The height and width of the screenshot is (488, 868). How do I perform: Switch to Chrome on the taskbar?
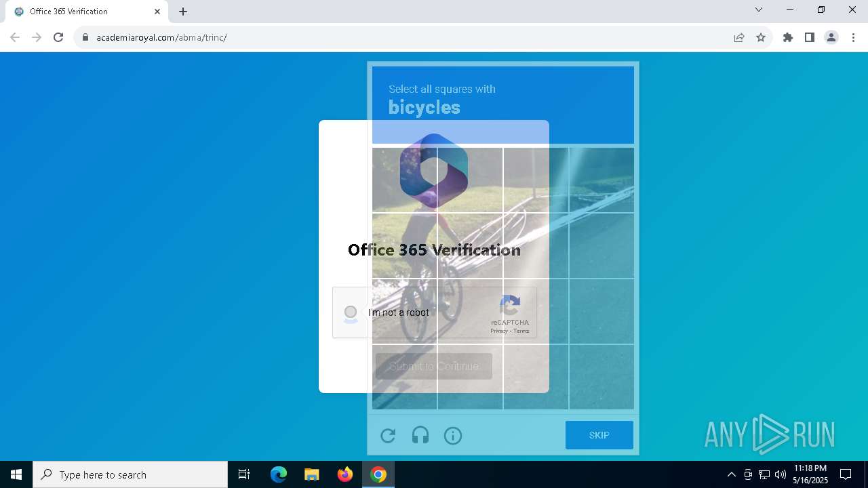[378, 474]
